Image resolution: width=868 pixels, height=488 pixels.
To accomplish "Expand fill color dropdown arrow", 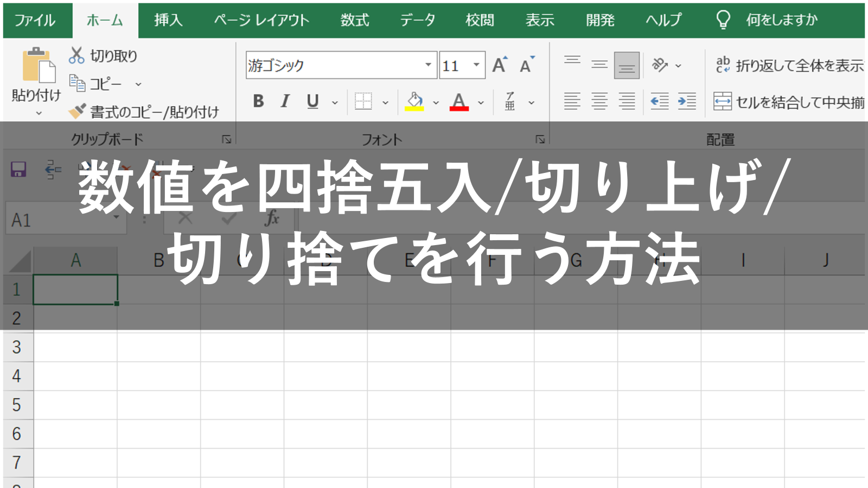I will pyautogui.click(x=436, y=102).
